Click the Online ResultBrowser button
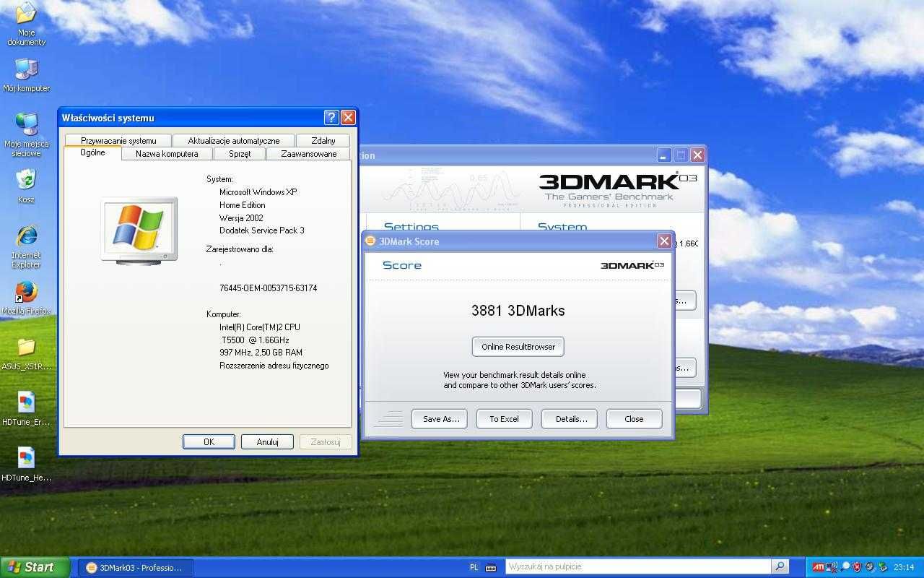The height and width of the screenshot is (578, 924). click(518, 346)
